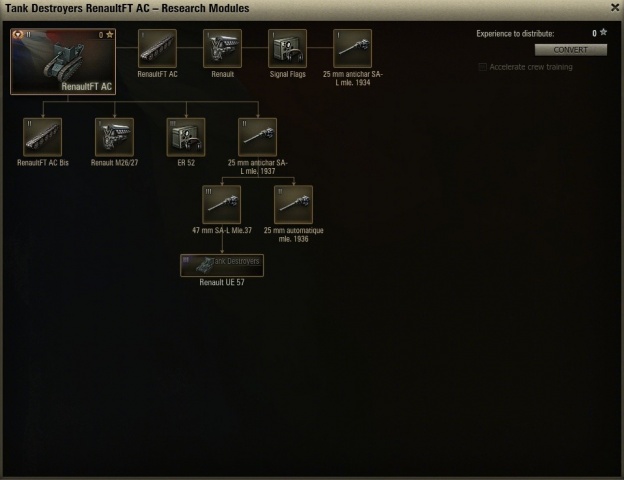Click the '47 mm SA-L Mle.37' label

pyautogui.click(x=222, y=230)
